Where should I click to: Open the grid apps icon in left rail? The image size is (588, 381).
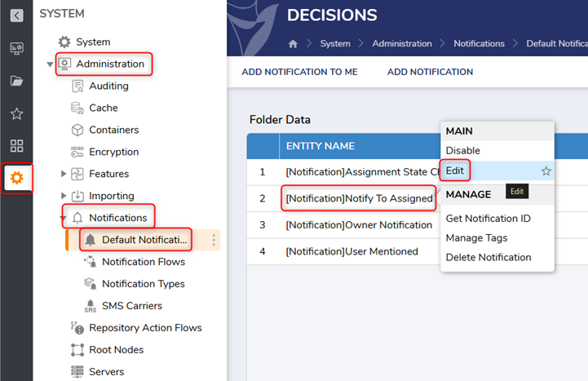click(16, 146)
